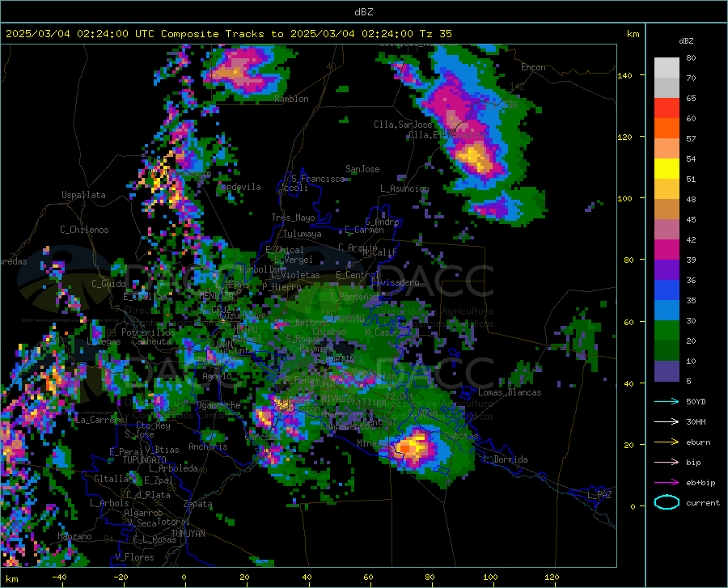Click the Uspallata place label

(83, 195)
